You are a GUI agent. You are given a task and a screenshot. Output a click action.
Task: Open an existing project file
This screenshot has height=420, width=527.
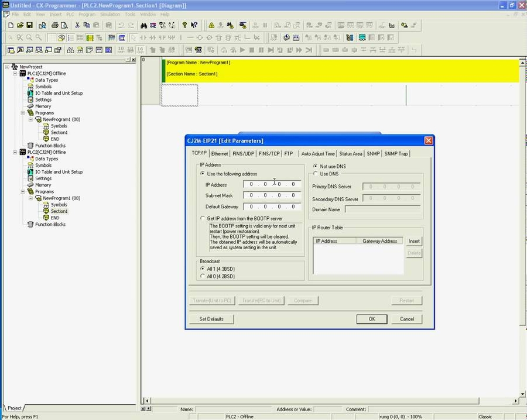tap(19, 25)
